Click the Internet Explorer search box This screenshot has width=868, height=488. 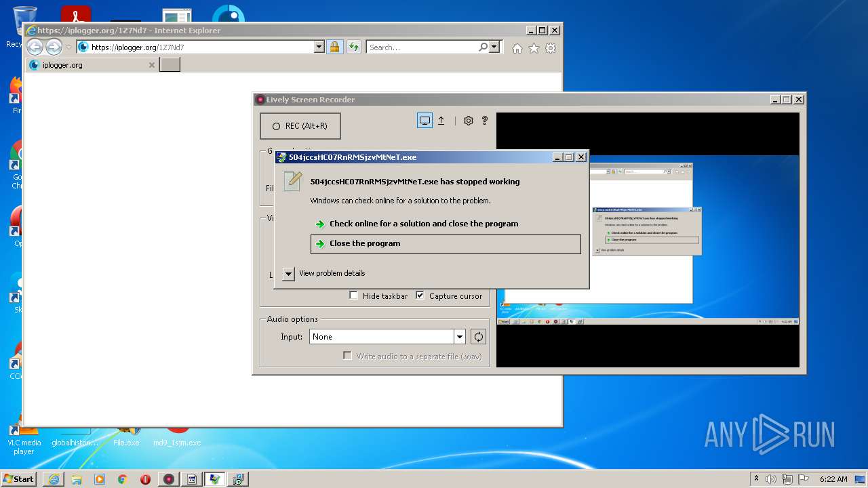[x=421, y=47]
